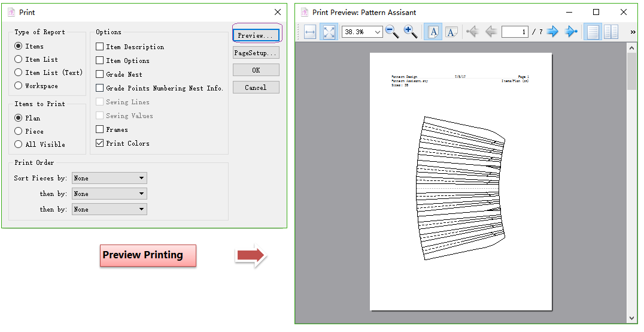Screen dimensions: 644x332
Task: Switch to portrait orientation icon
Action: click(x=433, y=32)
